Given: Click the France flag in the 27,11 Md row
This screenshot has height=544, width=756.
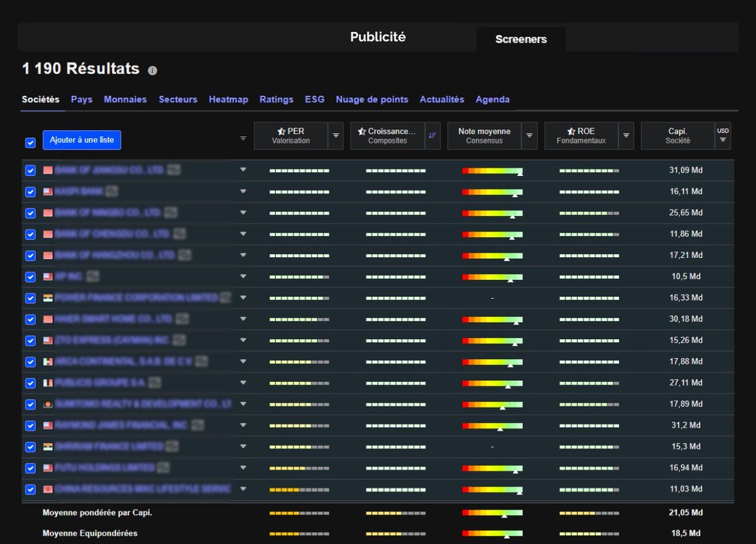Looking at the screenshot, I should (48, 383).
